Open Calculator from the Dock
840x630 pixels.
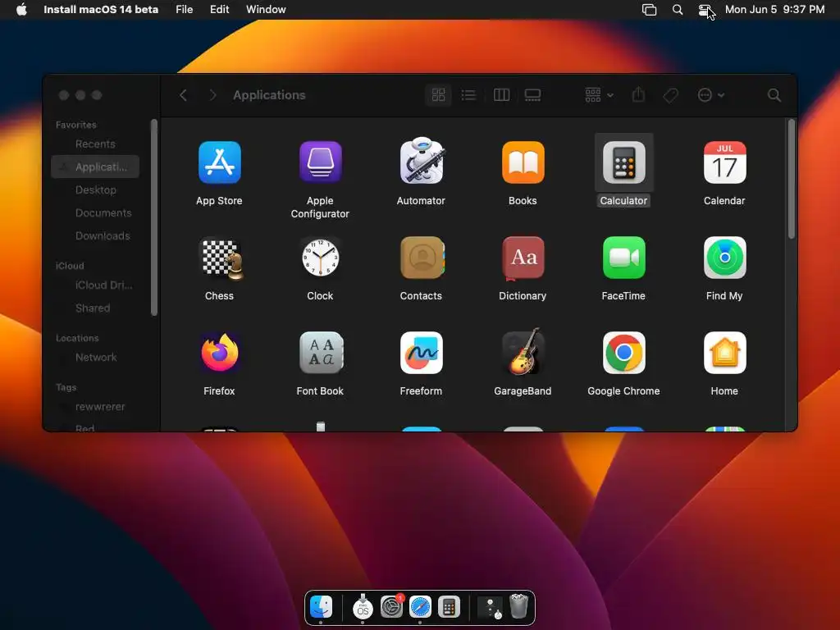[449, 607]
